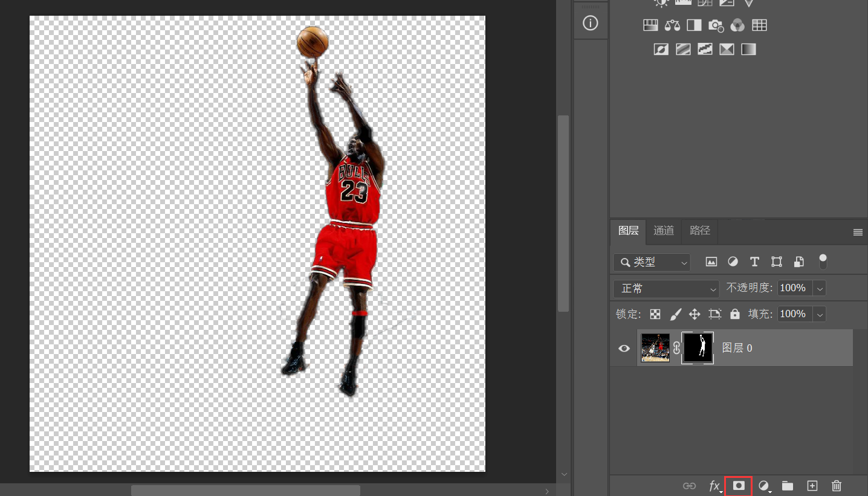This screenshot has width=868, height=496.
Task: Select the 图层 0 image thumbnail
Action: point(655,348)
